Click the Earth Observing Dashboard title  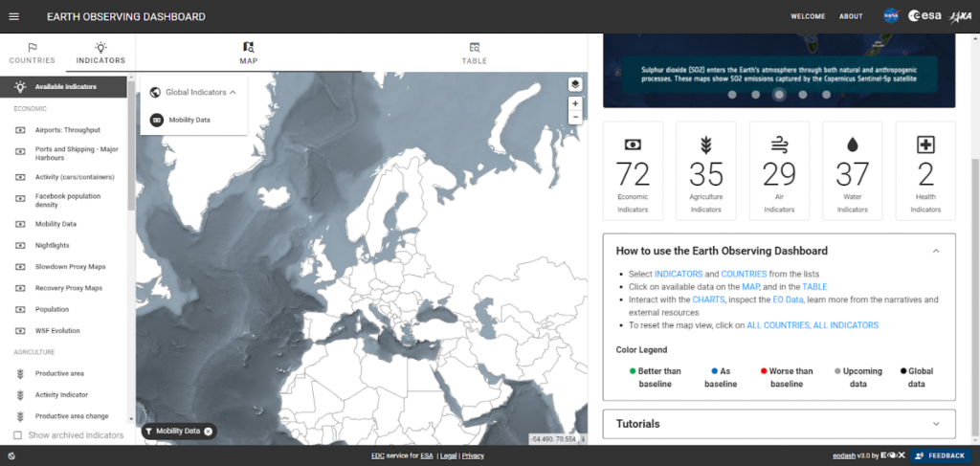click(x=125, y=17)
